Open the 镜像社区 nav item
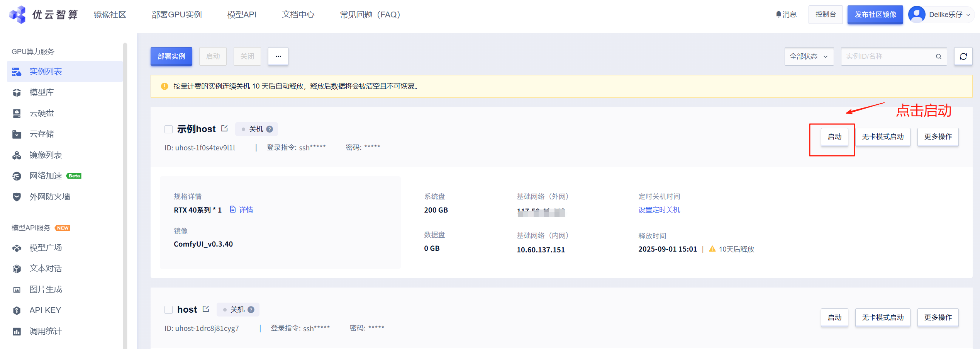 pos(110,15)
